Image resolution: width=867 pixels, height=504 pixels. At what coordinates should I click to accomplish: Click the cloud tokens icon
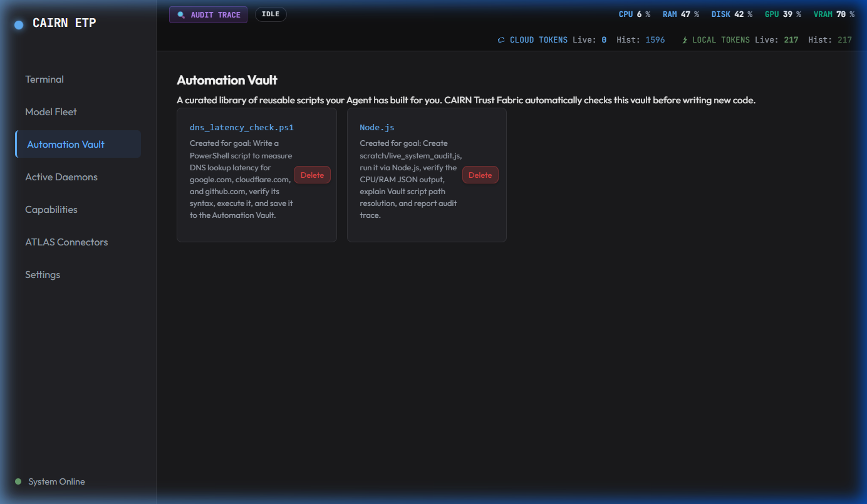(x=501, y=40)
